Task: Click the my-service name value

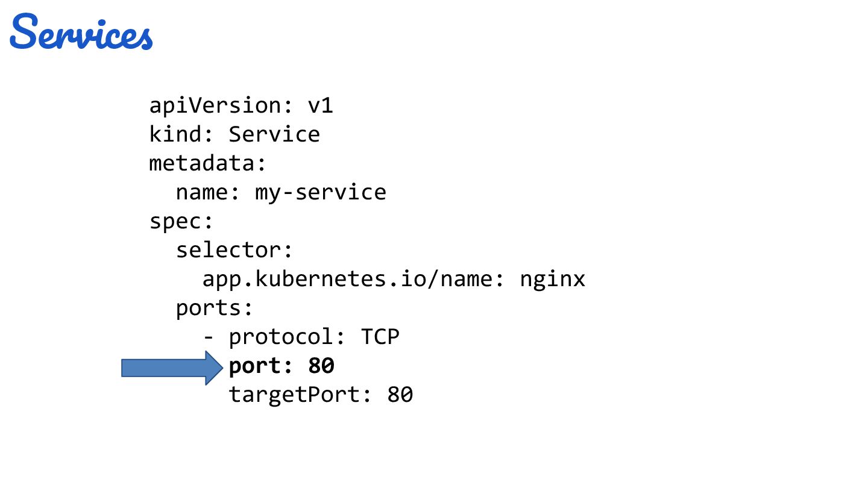Action: pyautogui.click(x=321, y=193)
